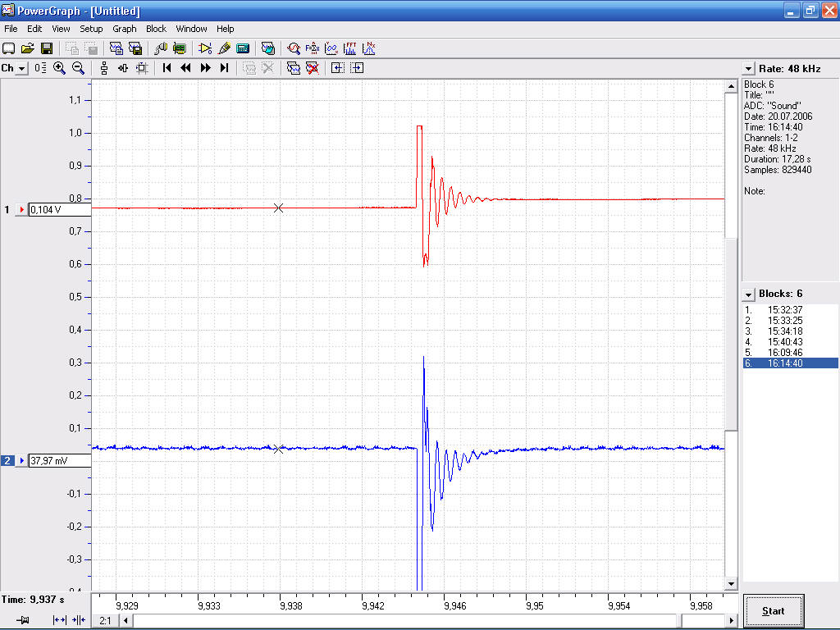Viewport: 840px width, 630px height.
Task: Select block 6 at 16:14:40
Action: [790, 363]
